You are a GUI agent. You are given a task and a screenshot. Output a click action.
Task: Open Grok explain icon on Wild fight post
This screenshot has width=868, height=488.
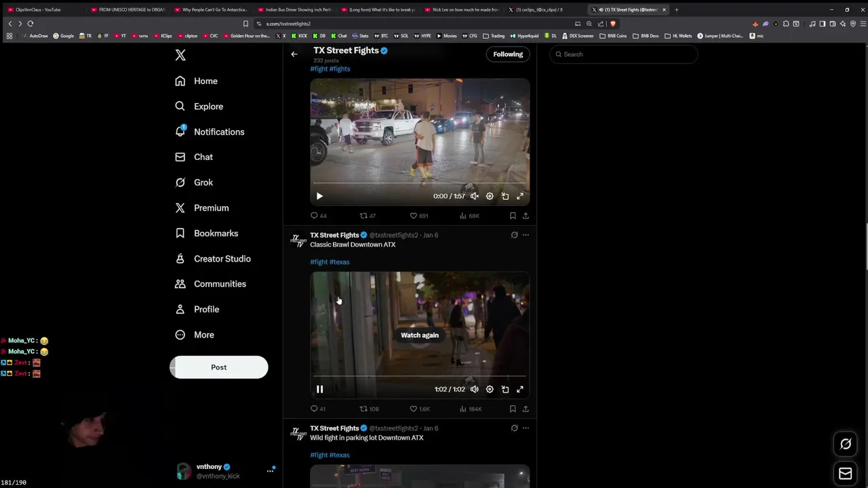pos(514,428)
